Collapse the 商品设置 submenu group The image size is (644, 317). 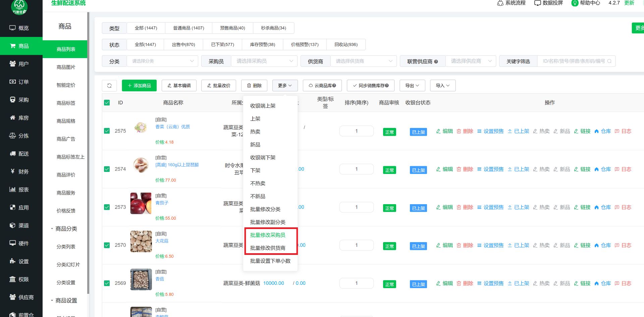click(65, 301)
